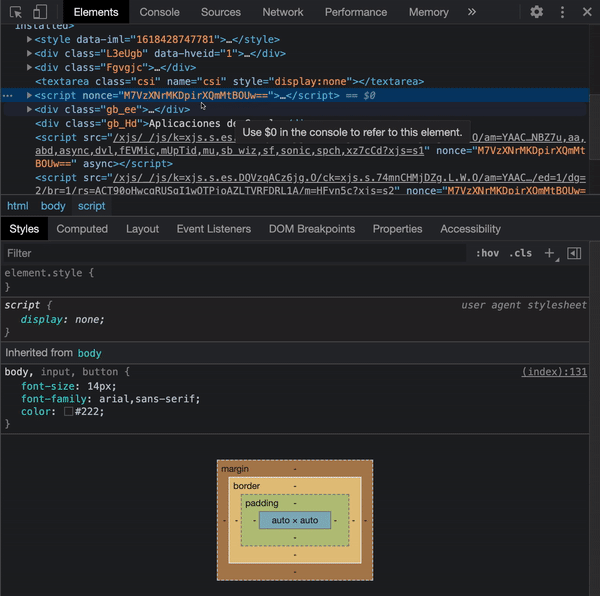Image resolution: width=600 pixels, height=596 pixels.
Task: Select the textarea class csi line
Action: point(230,81)
